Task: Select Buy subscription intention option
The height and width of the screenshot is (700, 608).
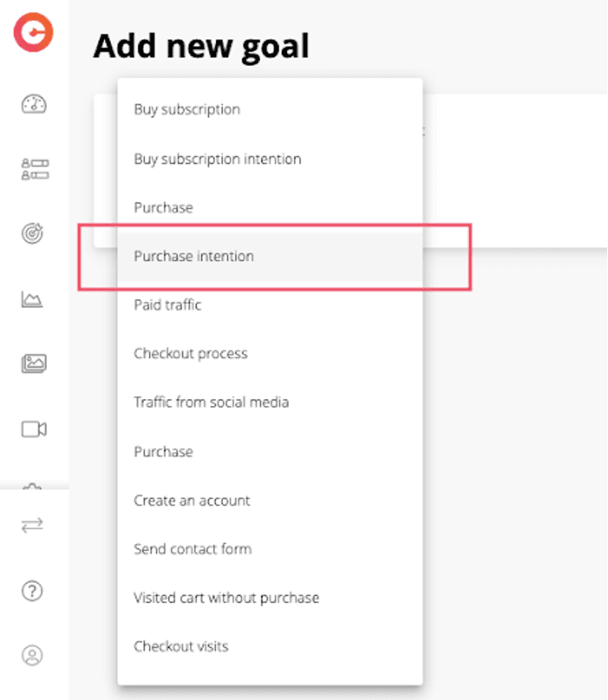Action: (x=270, y=159)
